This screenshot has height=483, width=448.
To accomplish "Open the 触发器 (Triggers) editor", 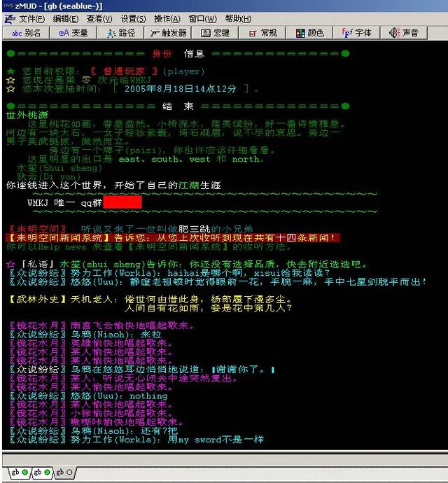I will pos(169,33).
